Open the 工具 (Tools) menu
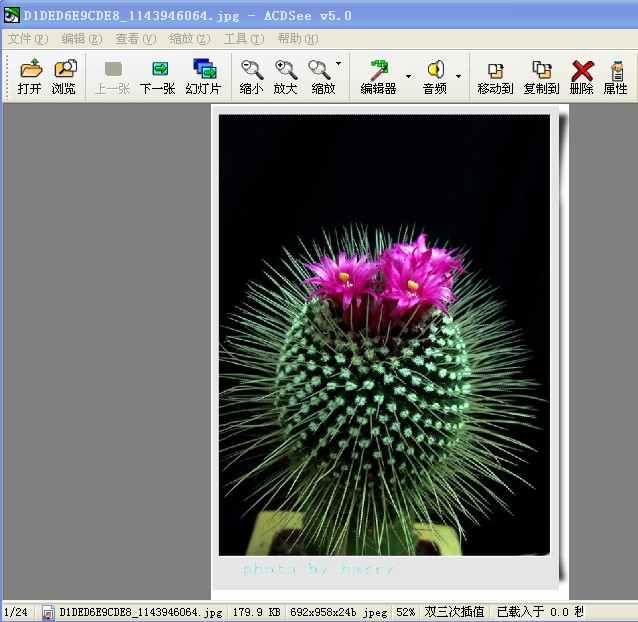The height and width of the screenshot is (622, 638). click(x=243, y=39)
